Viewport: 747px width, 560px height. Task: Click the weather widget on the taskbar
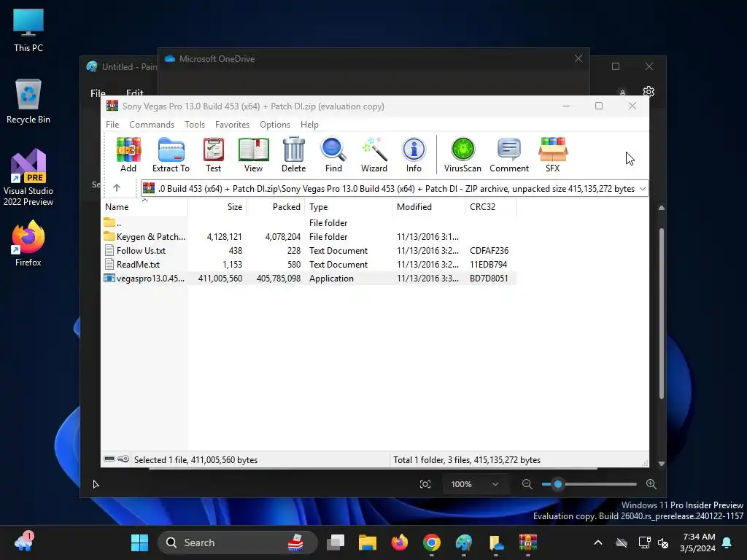click(24, 542)
